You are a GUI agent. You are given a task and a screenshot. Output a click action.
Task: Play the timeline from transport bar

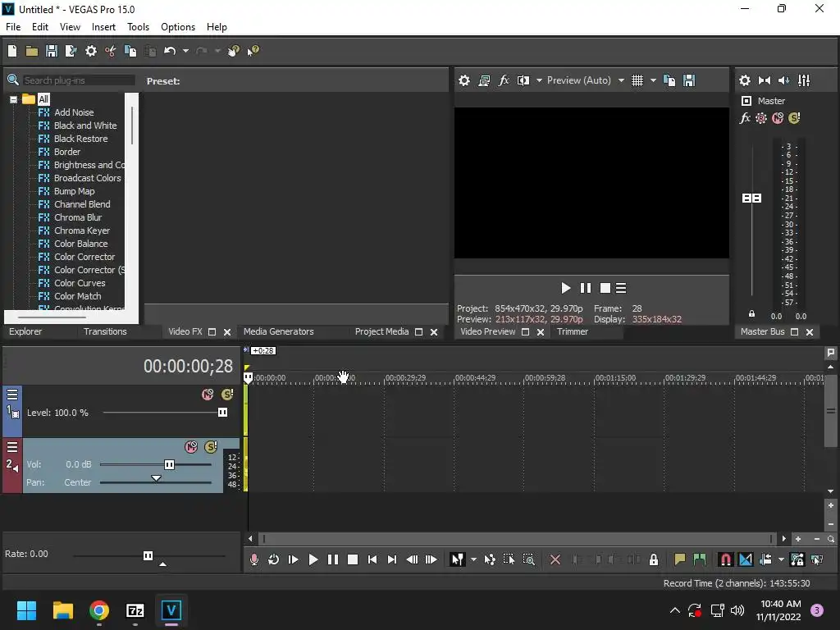[313, 559]
